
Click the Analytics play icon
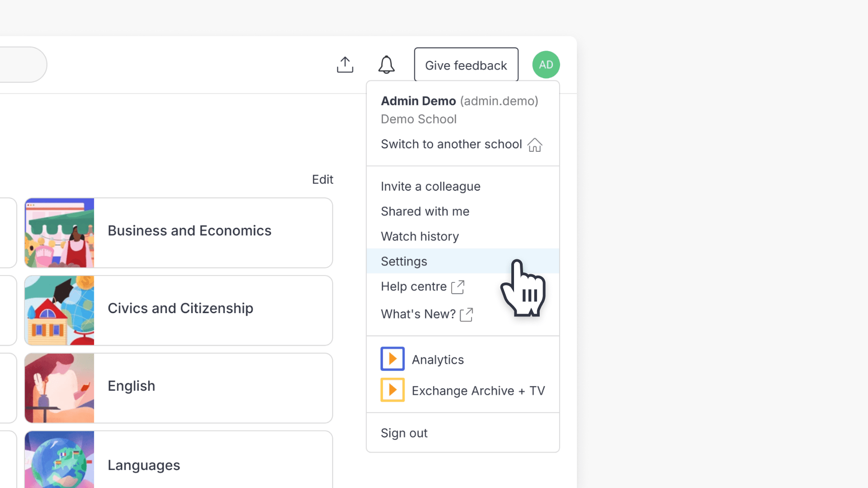[x=392, y=358]
